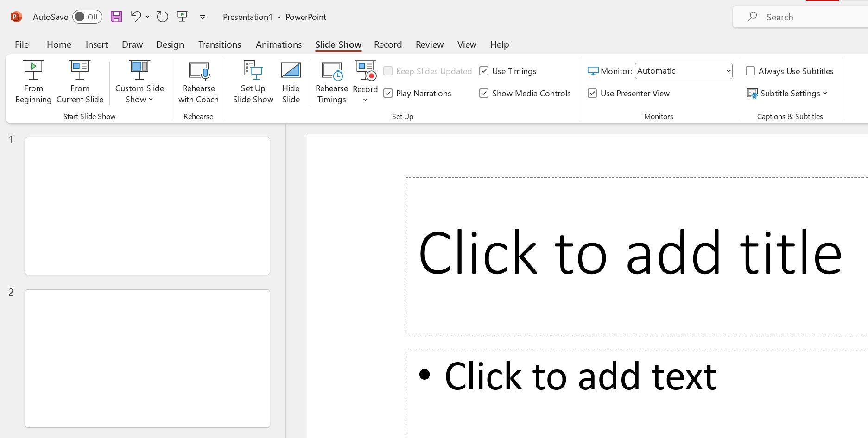Open Subtitle Settings icon
The width and height of the screenshot is (868, 438).
752,93
